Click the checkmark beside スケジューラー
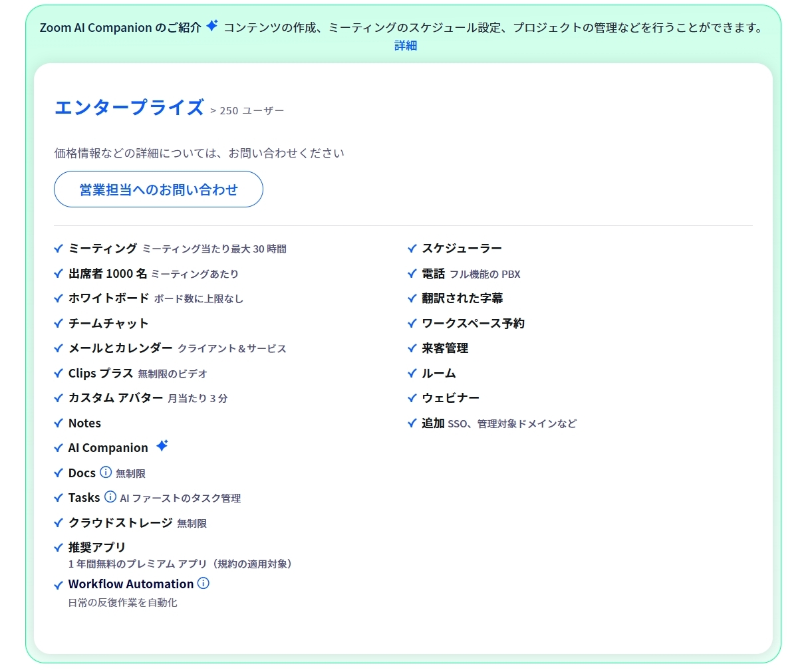 tap(412, 249)
